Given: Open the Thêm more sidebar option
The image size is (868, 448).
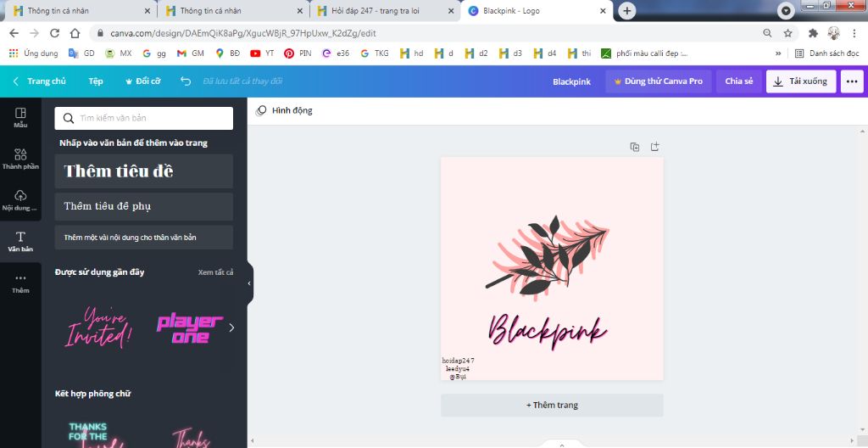Looking at the screenshot, I should 20,283.
